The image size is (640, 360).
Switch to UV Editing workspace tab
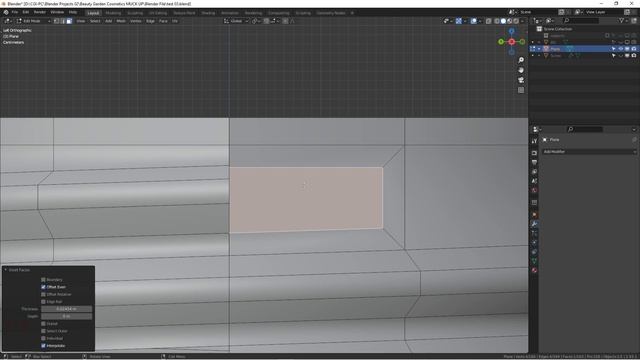158,13
